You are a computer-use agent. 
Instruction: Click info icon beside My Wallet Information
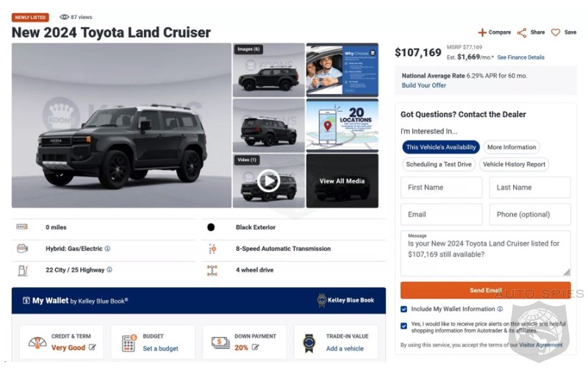click(x=500, y=309)
